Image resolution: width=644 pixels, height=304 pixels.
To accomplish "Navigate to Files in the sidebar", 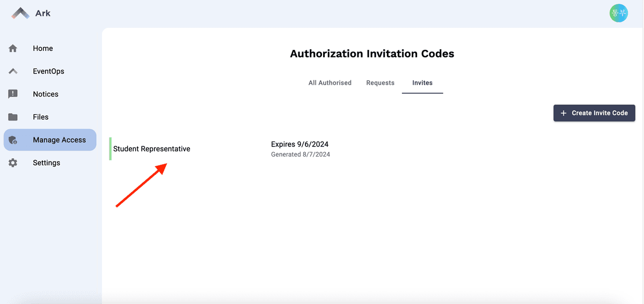I will point(41,117).
